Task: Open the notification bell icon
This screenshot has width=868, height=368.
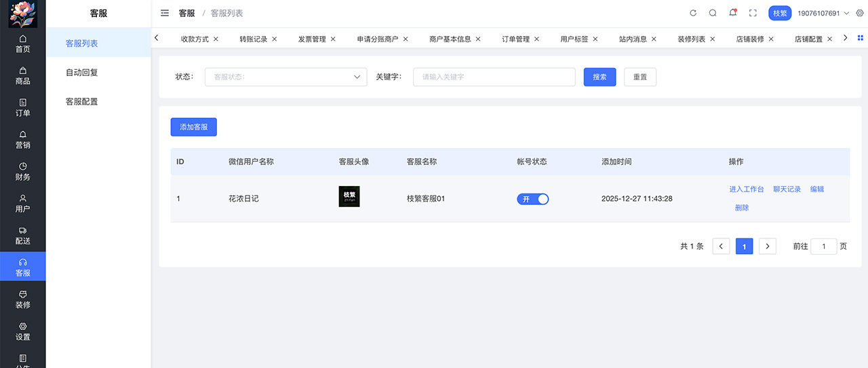Action: point(732,13)
